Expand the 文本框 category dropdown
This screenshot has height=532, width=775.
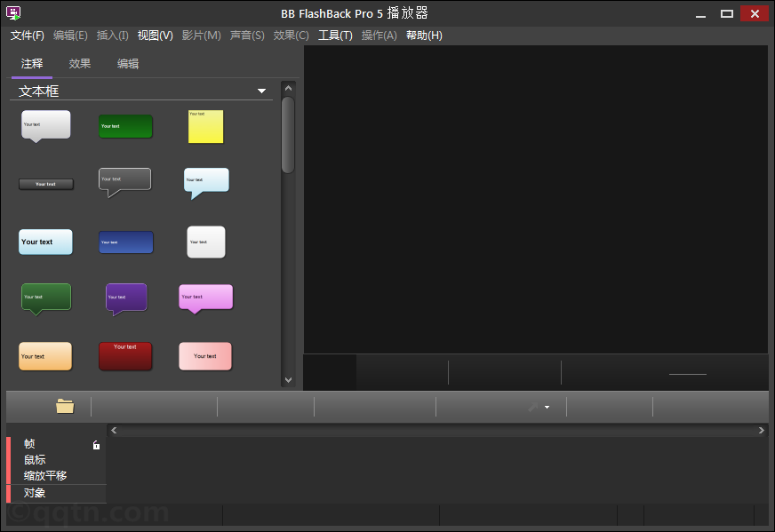click(261, 91)
